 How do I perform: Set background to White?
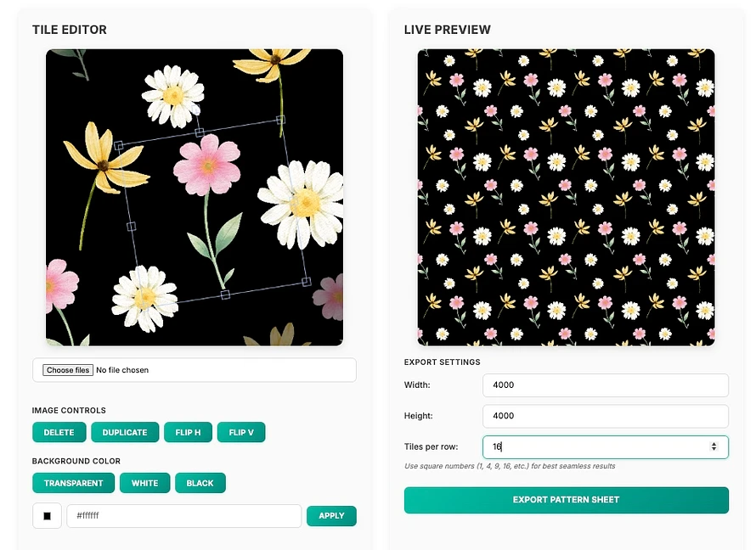point(144,483)
